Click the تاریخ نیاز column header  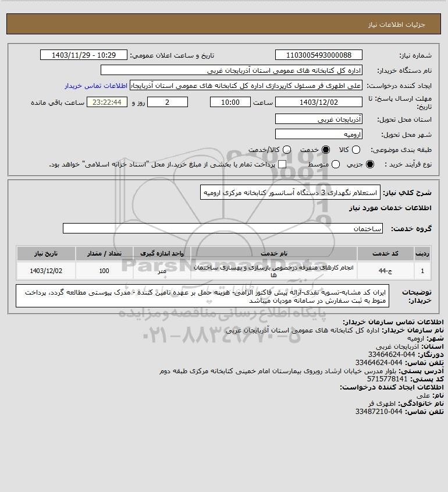point(46,253)
